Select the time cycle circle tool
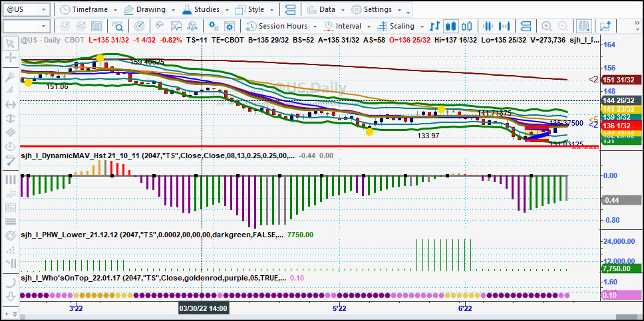 pos(11,146)
